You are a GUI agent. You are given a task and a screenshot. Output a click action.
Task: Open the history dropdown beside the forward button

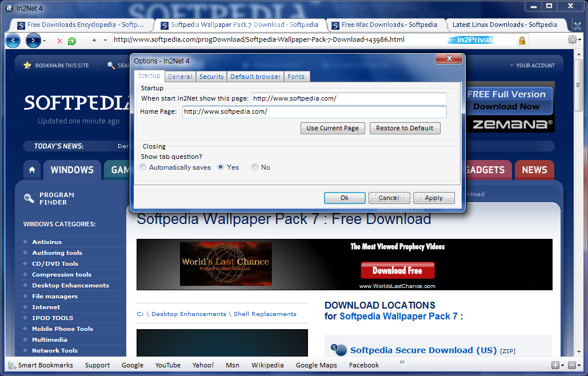click(x=44, y=41)
